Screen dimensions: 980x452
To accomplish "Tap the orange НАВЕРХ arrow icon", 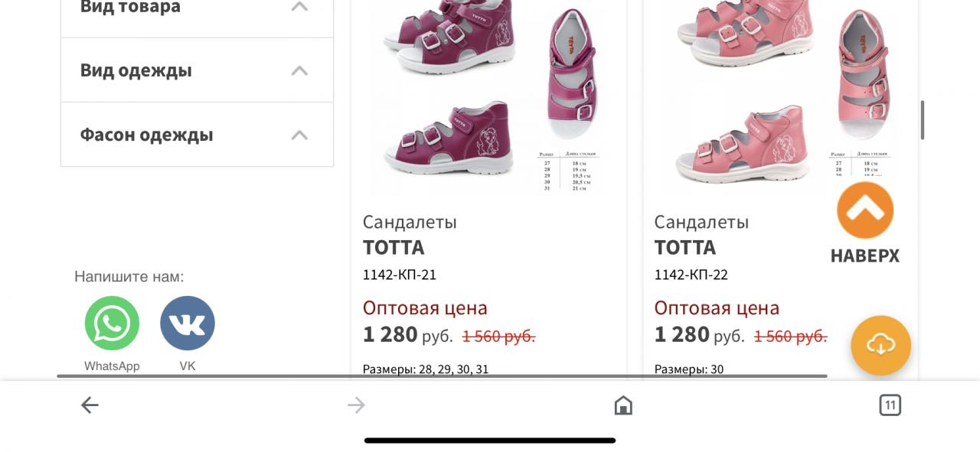I will (865, 210).
